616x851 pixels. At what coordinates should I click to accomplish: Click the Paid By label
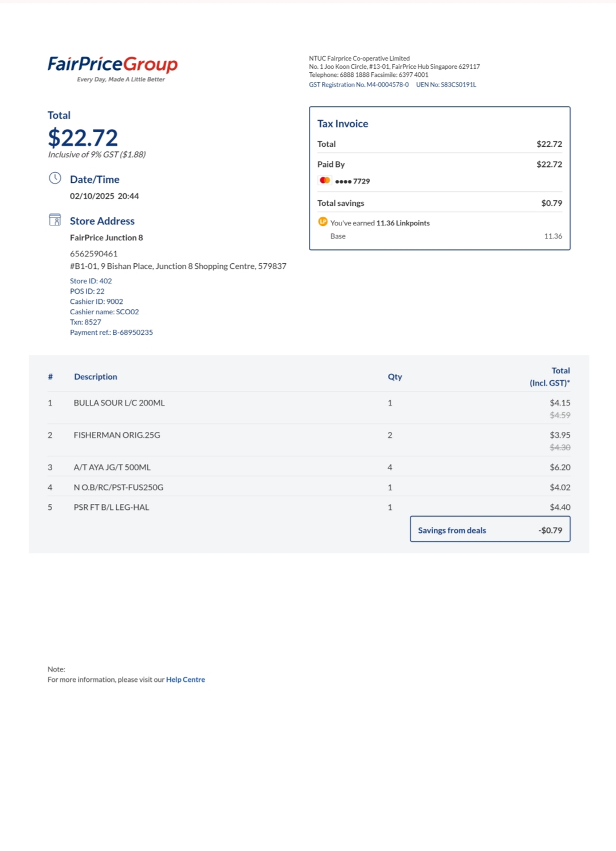[331, 165]
